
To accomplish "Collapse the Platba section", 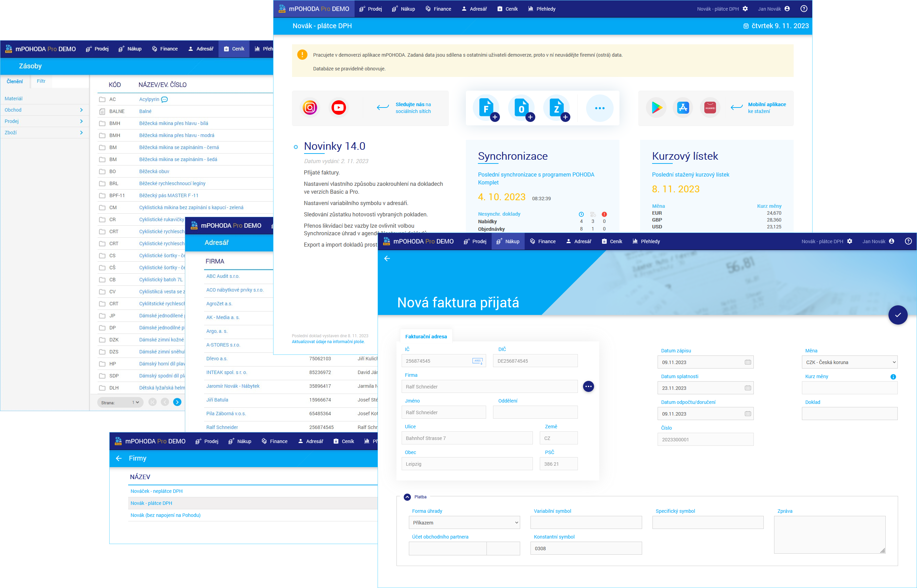I will [x=407, y=497].
